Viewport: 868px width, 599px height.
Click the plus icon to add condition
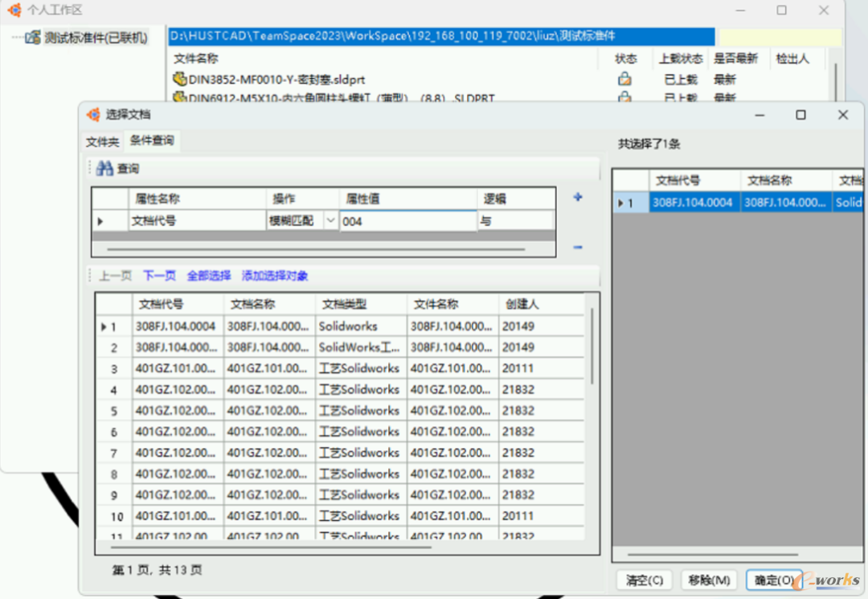(577, 197)
